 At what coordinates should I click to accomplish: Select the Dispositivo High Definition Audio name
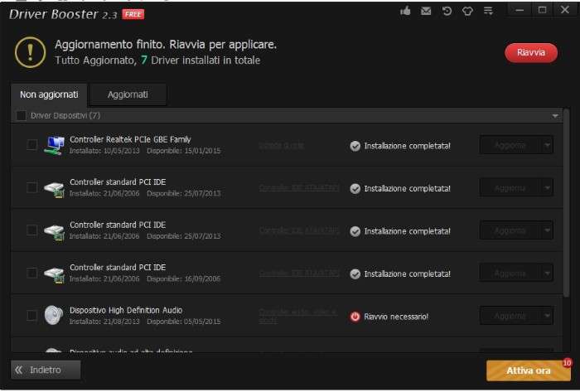[x=126, y=310]
